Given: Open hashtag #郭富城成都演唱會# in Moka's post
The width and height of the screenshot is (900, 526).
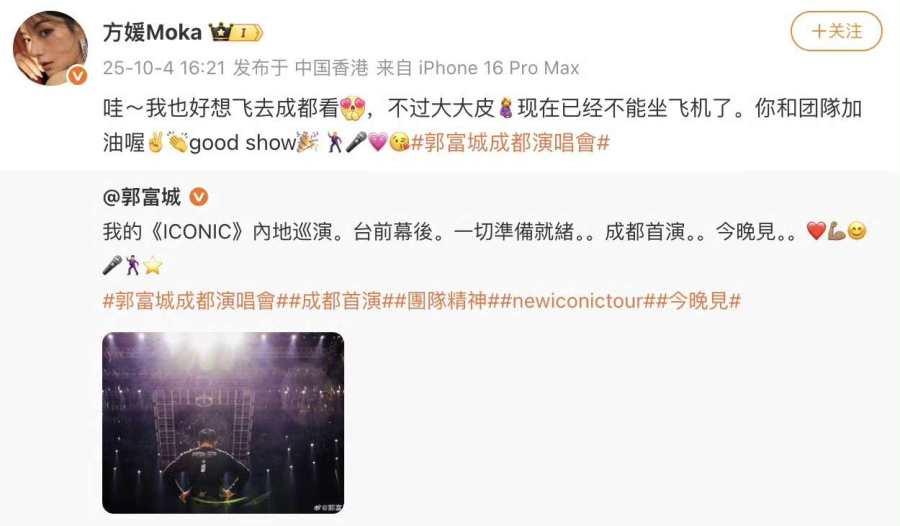Looking at the screenshot, I should [510, 142].
